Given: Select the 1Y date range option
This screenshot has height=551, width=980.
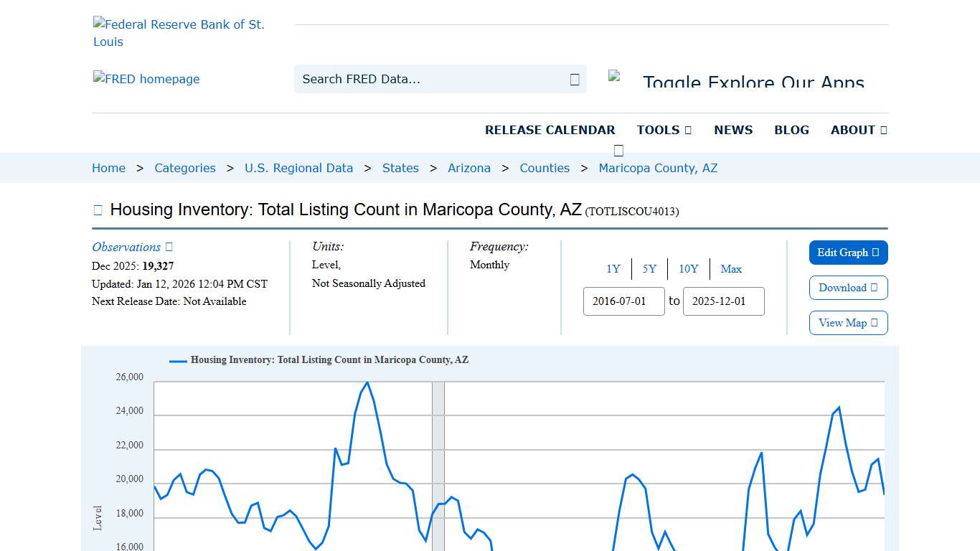Looking at the screenshot, I should coord(613,268).
